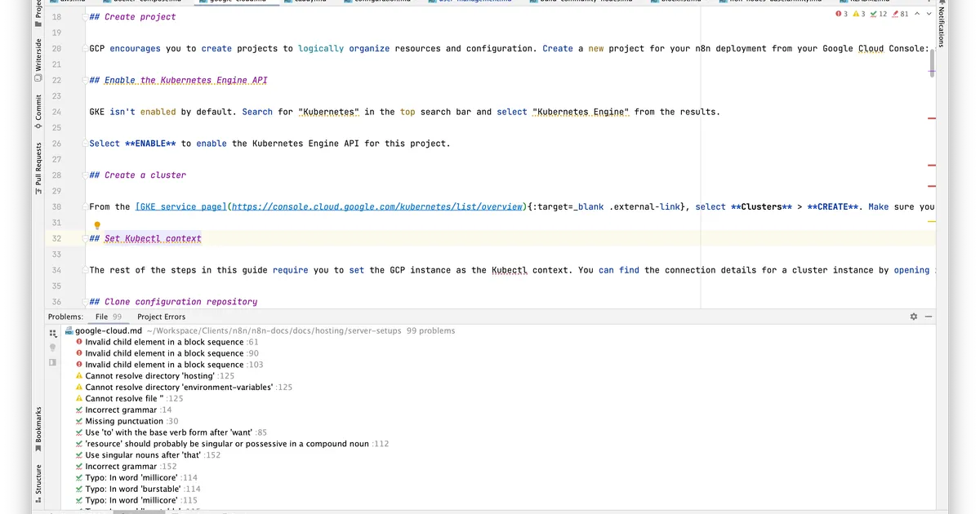This screenshot has height=514, width=980.
Task: Click the quick-fix bulb in Problems toolbar
Action: point(54,348)
